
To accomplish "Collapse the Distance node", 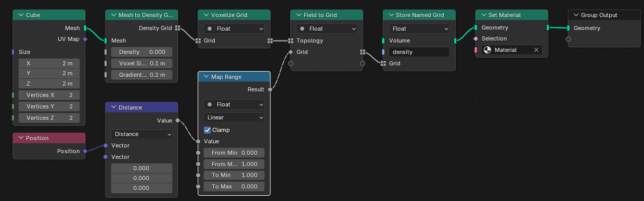I will coord(114,108).
